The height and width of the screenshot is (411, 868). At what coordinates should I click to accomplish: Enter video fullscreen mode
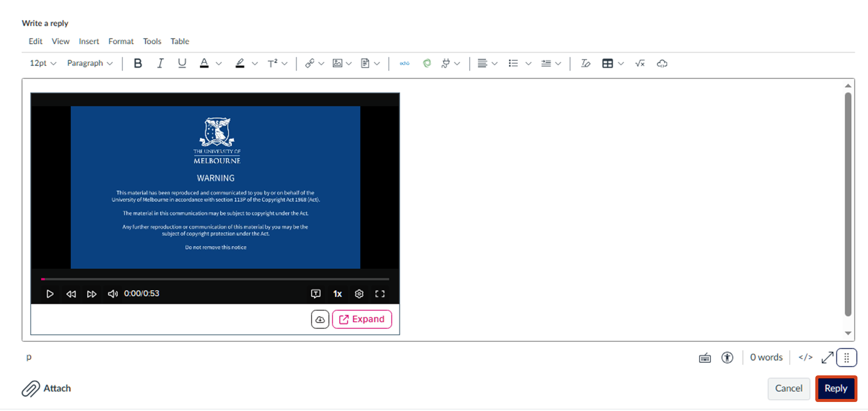tap(380, 294)
